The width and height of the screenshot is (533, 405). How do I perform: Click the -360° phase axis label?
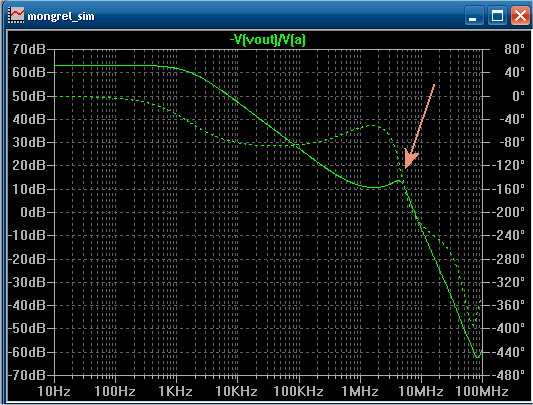pos(508,305)
